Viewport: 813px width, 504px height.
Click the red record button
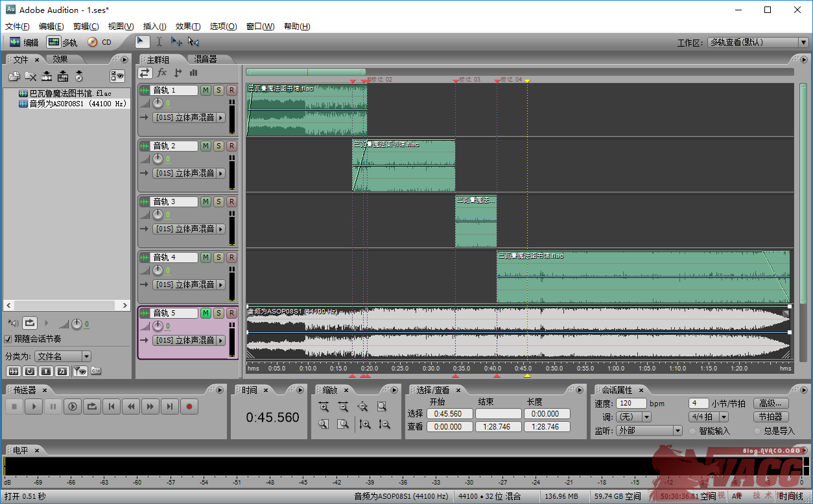click(x=189, y=407)
